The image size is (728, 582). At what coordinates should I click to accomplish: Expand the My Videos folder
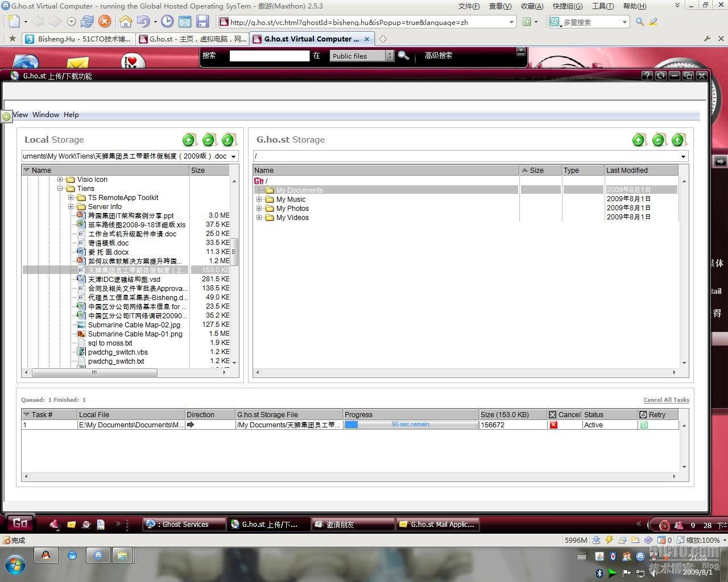coord(259,218)
